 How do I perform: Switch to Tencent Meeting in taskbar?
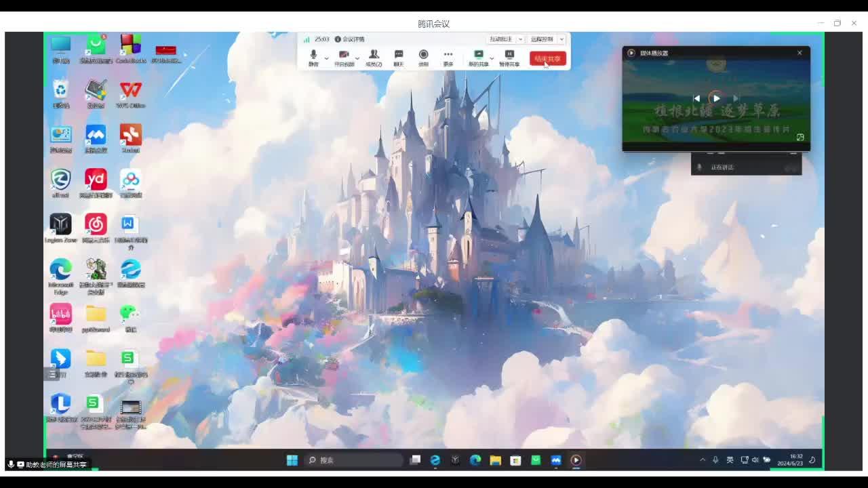tap(555, 460)
